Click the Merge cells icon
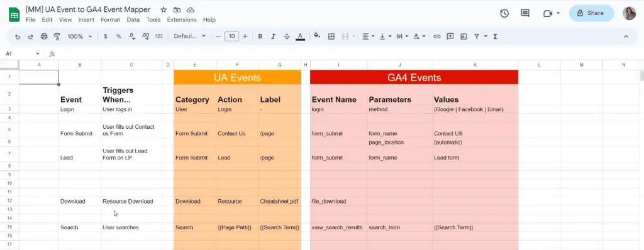Viewport: 644px width, 250px height. [345, 36]
